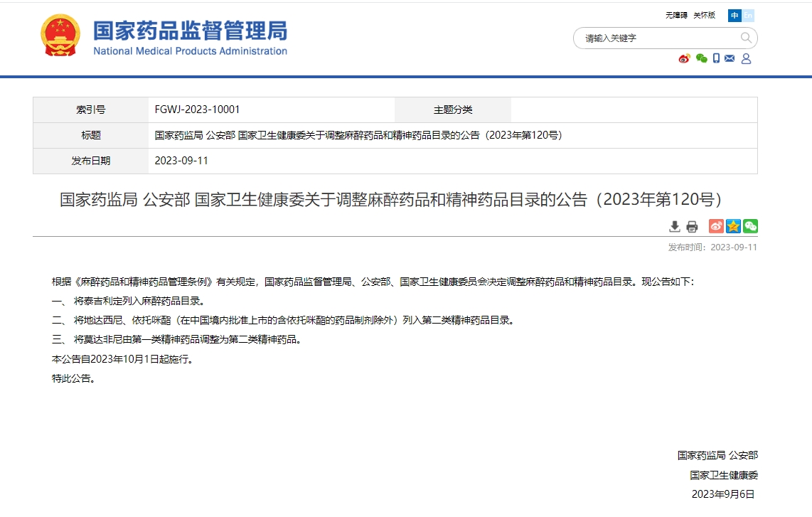Viewport: 812px width, 517px height.
Task: Open the user account icon
Action: tap(746, 58)
